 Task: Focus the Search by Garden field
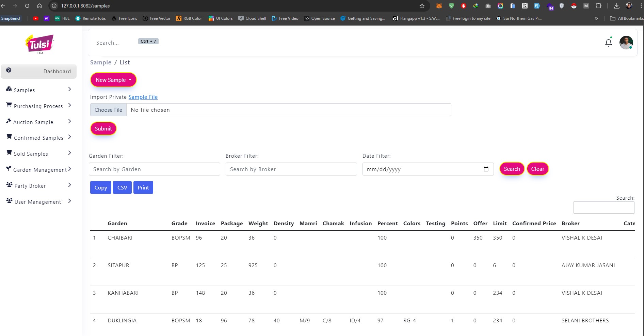click(154, 169)
